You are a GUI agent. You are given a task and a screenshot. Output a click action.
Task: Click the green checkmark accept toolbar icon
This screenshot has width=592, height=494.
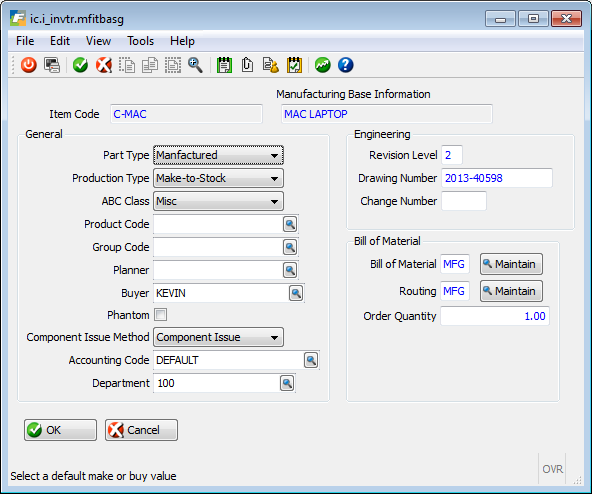click(80, 65)
